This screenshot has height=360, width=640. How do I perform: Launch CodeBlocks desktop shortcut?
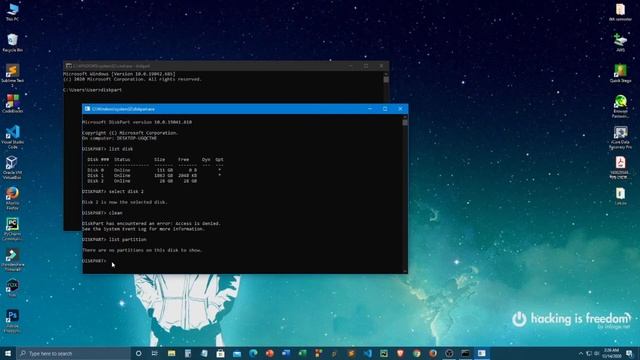tap(12, 104)
